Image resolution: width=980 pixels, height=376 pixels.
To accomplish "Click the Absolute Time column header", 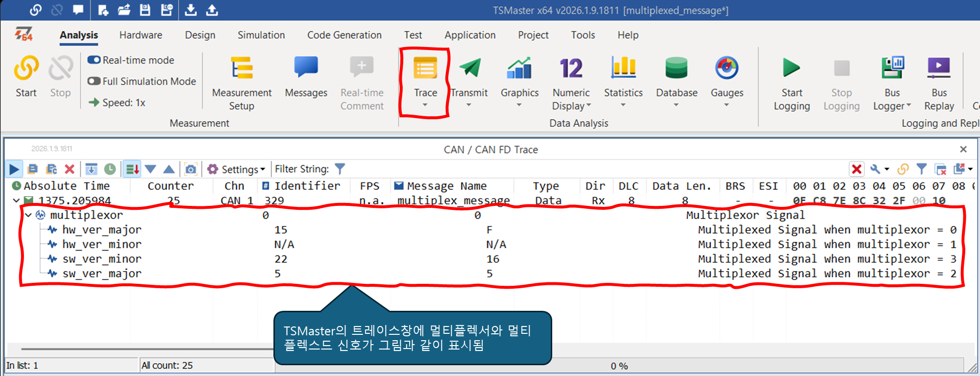I will [x=67, y=186].
